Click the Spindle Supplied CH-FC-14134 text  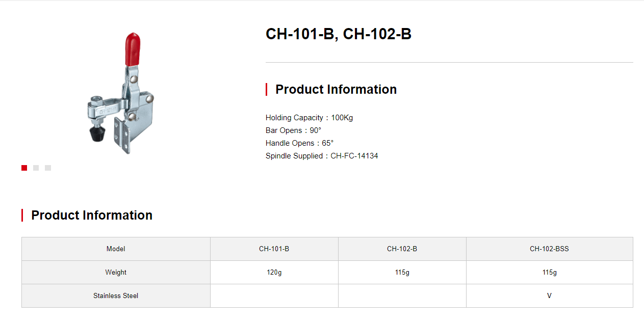click(x=322, y=156)
